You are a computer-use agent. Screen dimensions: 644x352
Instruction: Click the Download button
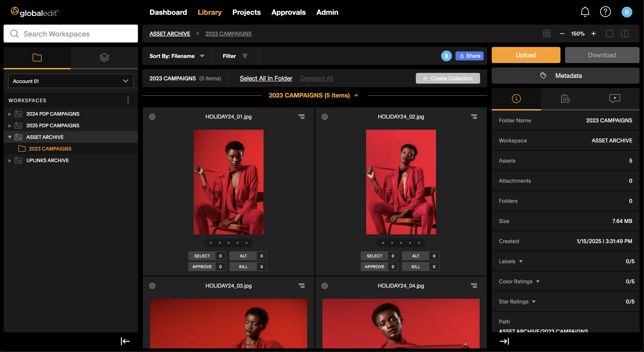click(x=602, y=55)
